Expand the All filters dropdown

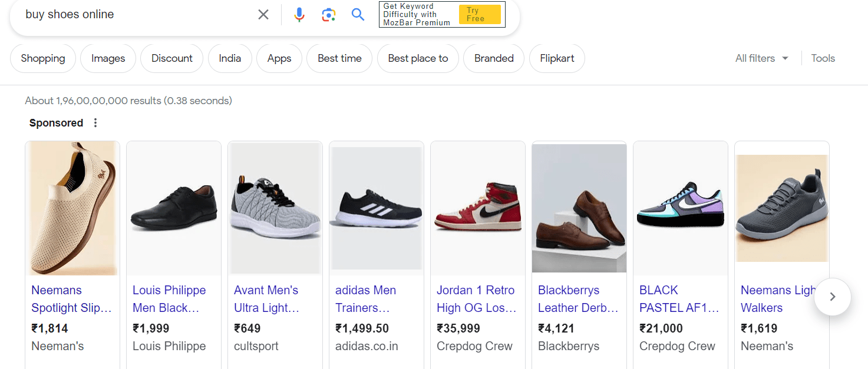761,58
